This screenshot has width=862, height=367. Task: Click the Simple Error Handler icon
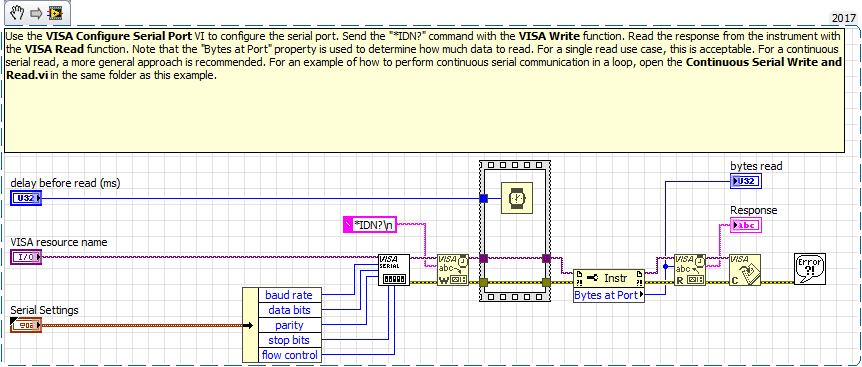(810, 269)
